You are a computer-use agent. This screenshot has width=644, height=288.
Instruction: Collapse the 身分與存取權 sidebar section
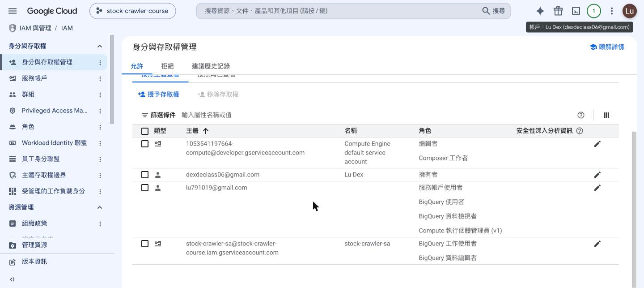point(100,46)
